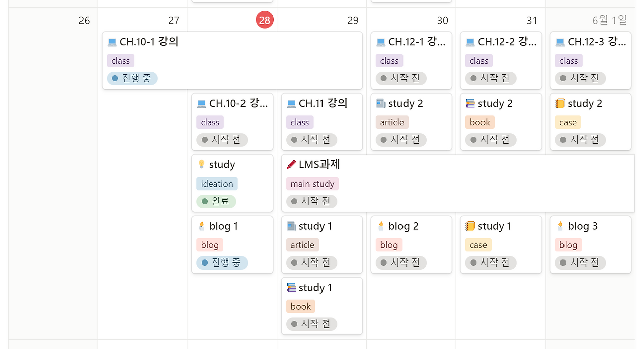Select the newspaper icon on study 2 article card

(380, 103)
